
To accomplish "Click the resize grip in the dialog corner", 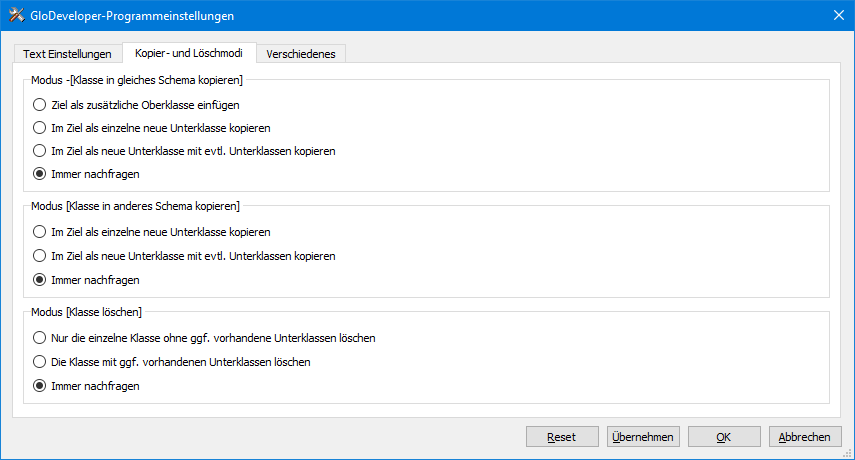I will click(x=848, y=453).
